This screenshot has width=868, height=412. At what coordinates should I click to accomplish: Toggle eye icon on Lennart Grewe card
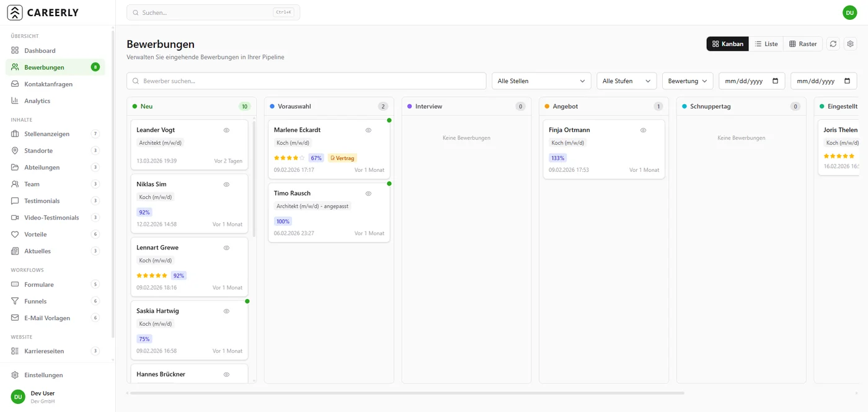[226, 248]
